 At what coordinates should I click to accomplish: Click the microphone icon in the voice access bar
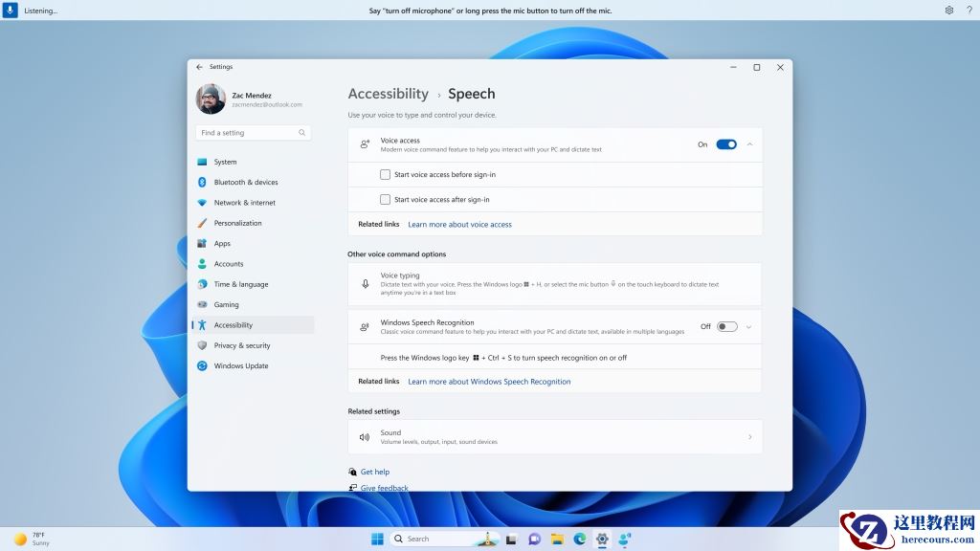pyautogui.click(x=10, y=10)
